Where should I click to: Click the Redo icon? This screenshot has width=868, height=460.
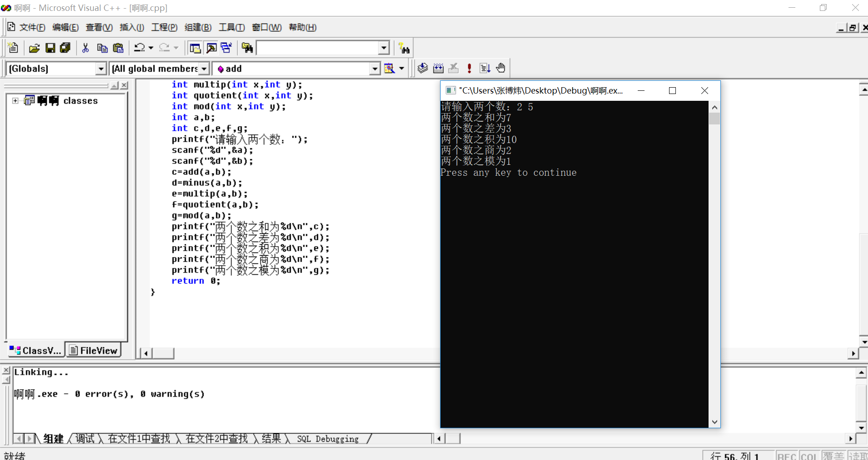[x=164, y=48]
